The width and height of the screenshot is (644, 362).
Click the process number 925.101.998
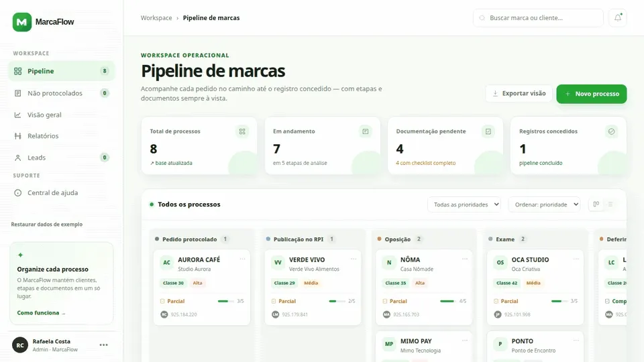tap(517, 315)
